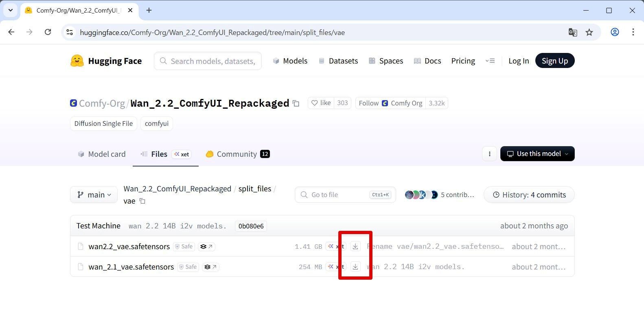Open the Wan_2.2_ComfyUI_Repackaged breadcrumb link

click(177, 188)
